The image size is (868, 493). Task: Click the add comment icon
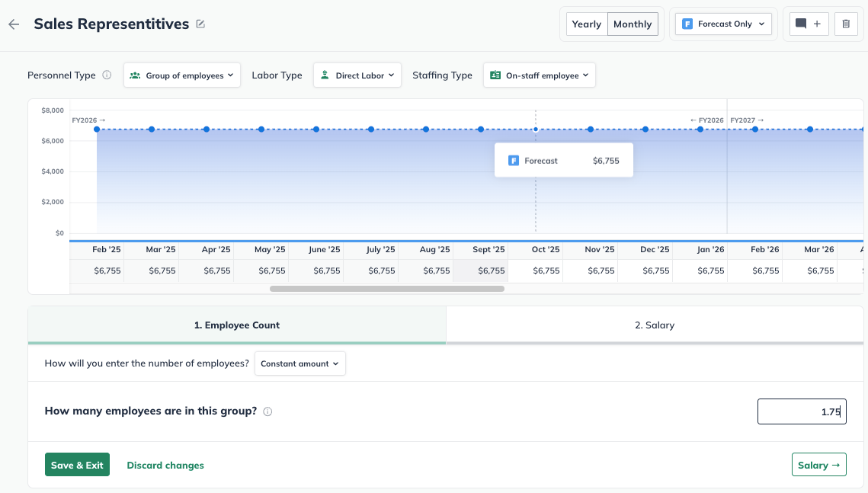(808, 24)
